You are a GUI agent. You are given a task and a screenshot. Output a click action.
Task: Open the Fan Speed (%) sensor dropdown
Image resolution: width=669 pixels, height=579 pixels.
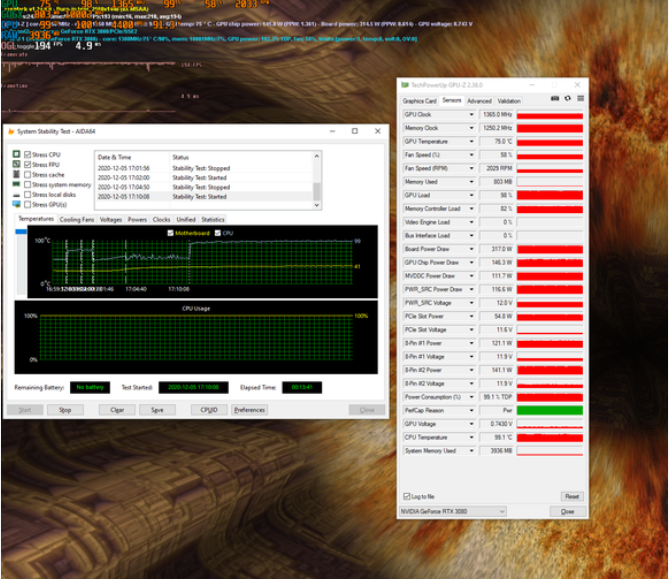click(x=471, y=155)
